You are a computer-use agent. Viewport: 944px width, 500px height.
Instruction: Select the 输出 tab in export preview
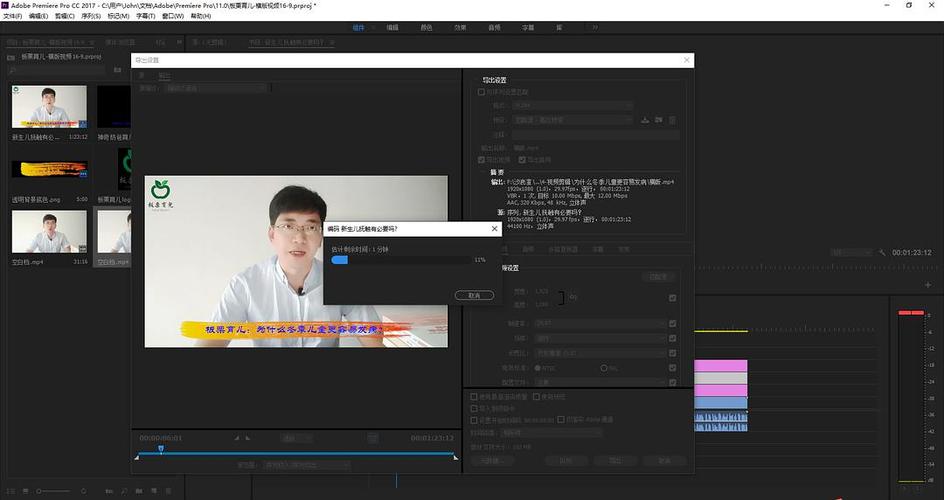[164, 76]
